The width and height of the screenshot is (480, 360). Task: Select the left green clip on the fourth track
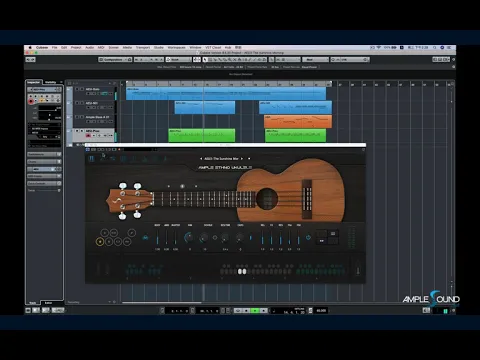202,135
